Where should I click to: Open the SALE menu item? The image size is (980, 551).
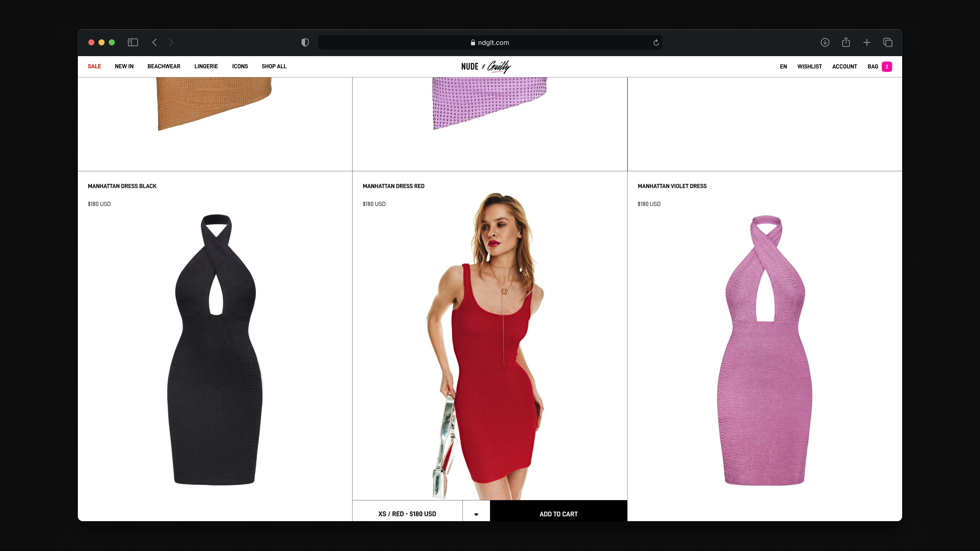(94, 66)
